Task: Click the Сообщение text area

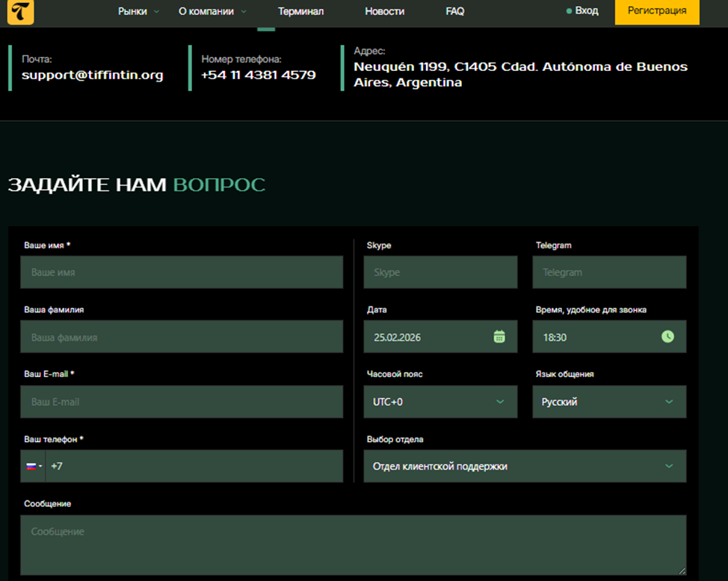Action: (x=352, y=544)
